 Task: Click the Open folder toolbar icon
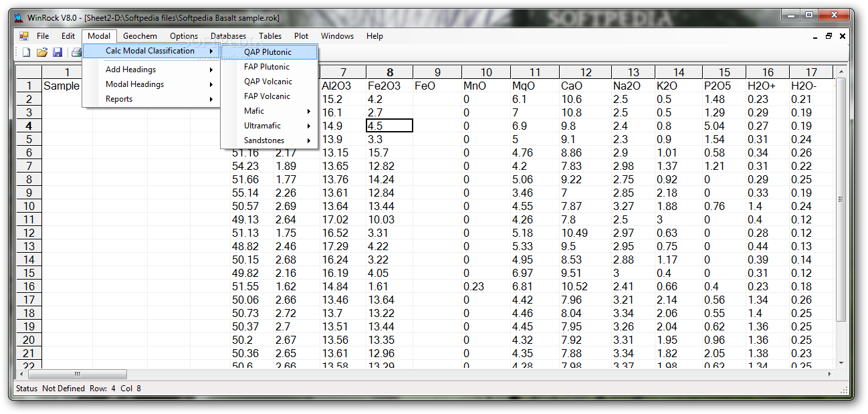point(42,51)
